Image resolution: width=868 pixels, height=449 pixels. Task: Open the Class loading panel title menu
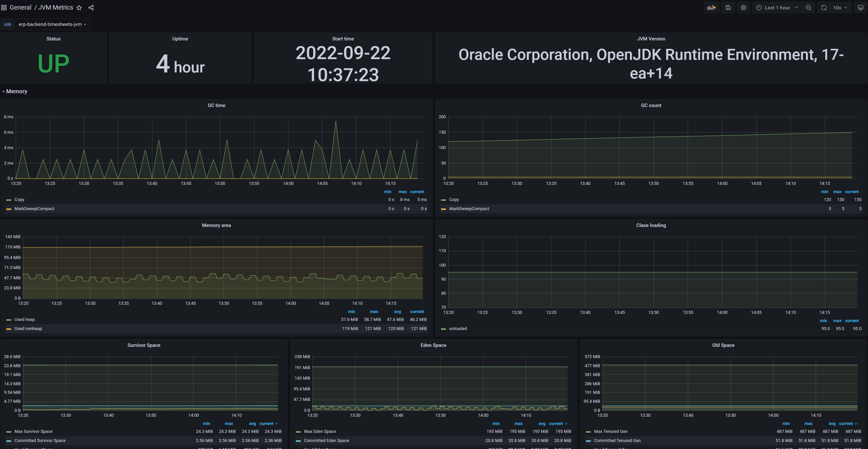[x=651, y=225]
